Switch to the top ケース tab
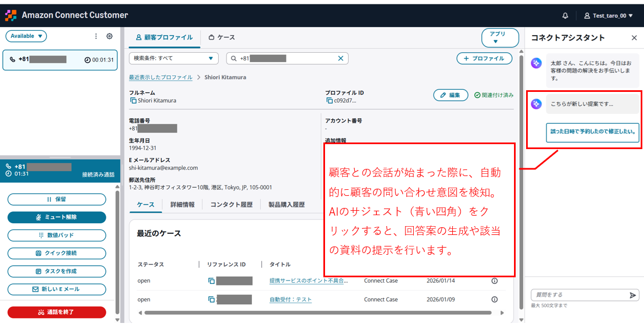 click(x=222, y=37)
